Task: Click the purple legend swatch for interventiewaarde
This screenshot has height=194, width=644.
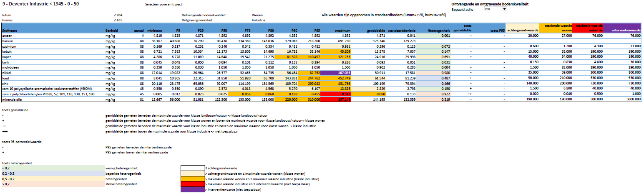Action: 191,190
